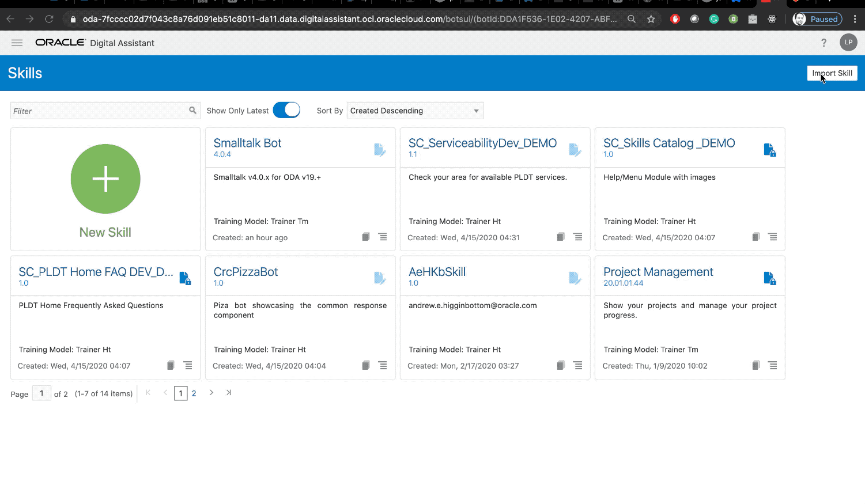Screen dimensions: 865x504
Task: Click the copy icon on Smalltalk Bot card
Action: [x=365, y=237]
